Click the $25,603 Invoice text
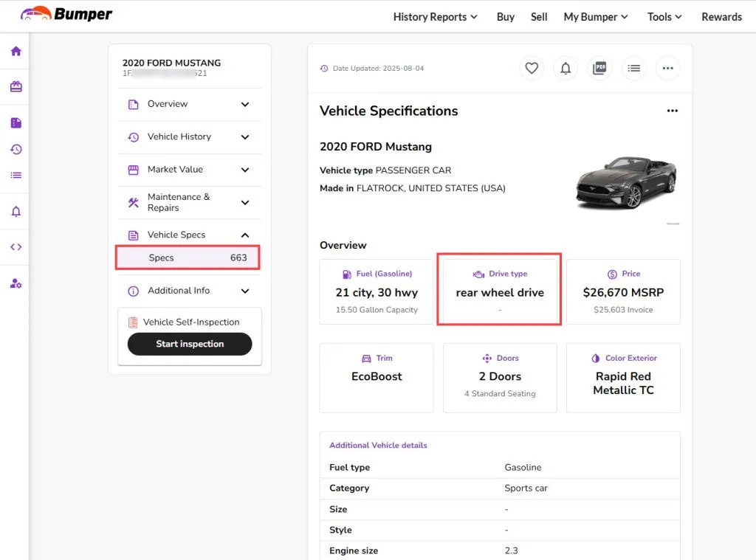Image resolution: width=756 pixels, height=560 pixels. (x=623, y=310)
